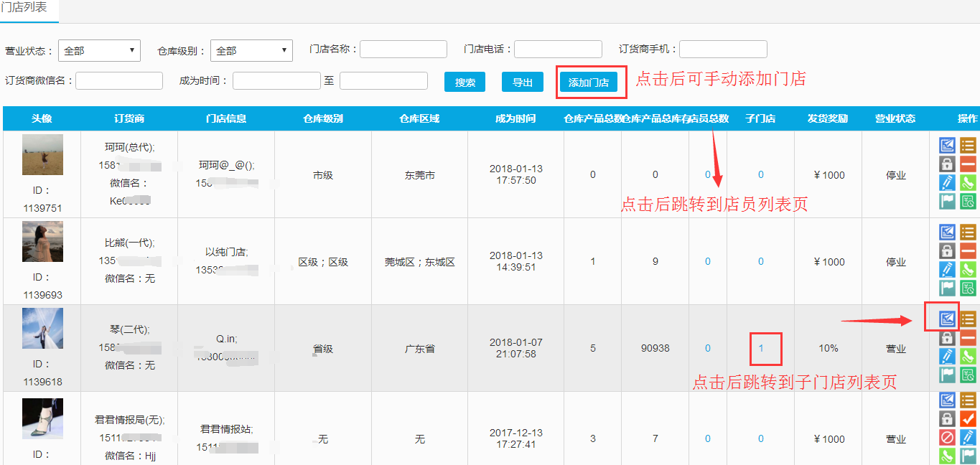The width and height of the screenshot is (980, 465).
Task: Click the orange list icon in 比熊's row
Action: [x=969, y=232]
